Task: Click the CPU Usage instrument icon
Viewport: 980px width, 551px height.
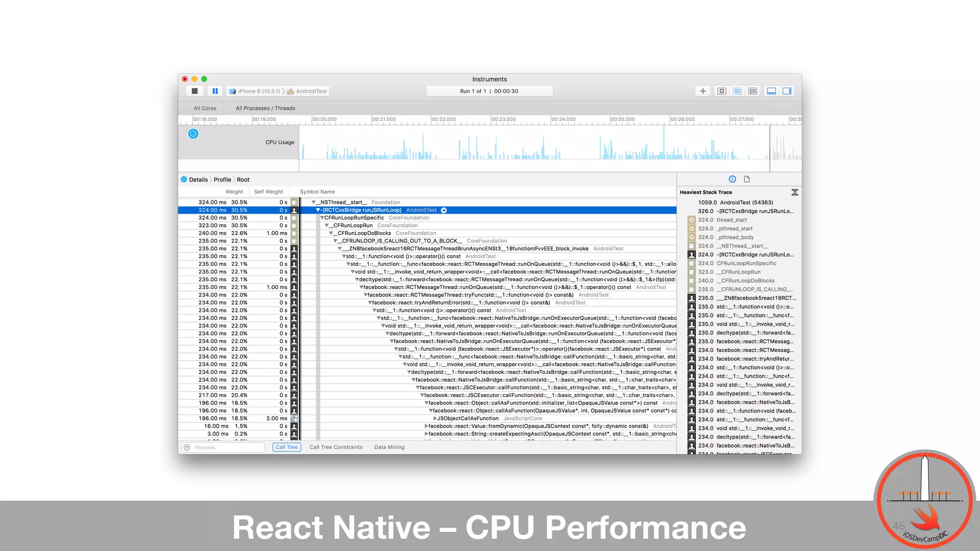Action: [x=193, y=134]
